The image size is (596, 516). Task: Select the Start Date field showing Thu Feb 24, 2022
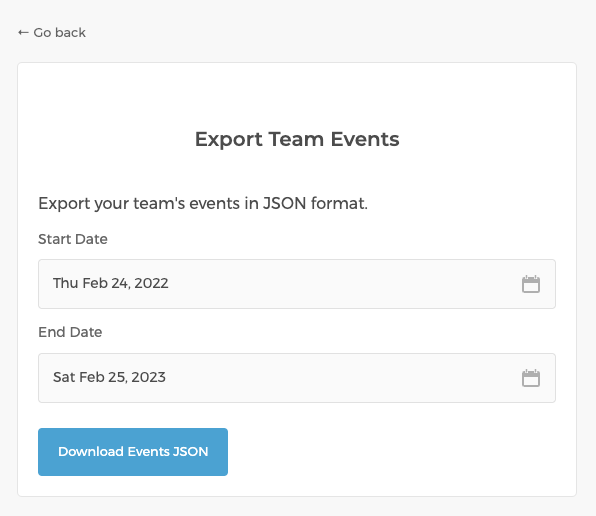[297, 284]
